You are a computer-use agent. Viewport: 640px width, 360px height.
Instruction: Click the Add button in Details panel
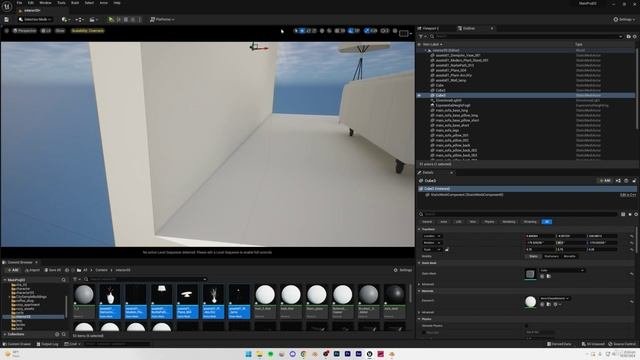[x=605, y=180]
